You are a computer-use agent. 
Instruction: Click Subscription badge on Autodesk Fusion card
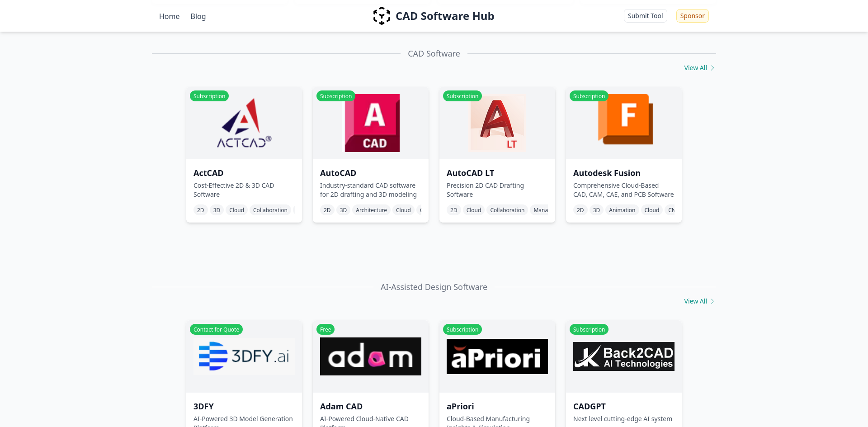[589, 96]
